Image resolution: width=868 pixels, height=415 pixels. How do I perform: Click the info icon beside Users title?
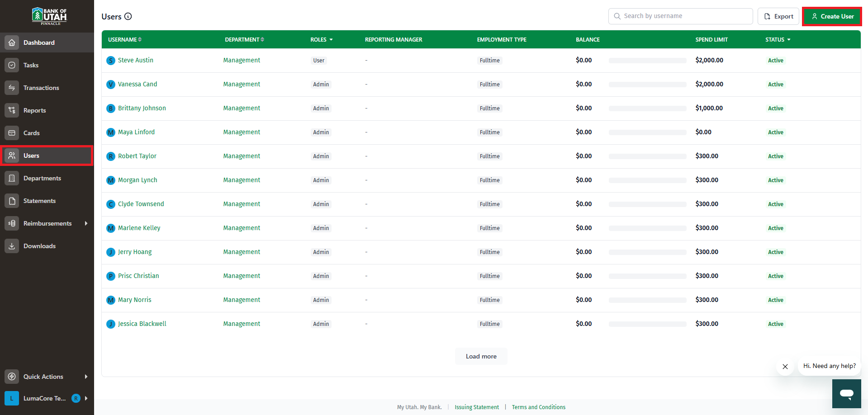(x=128, y=16)
